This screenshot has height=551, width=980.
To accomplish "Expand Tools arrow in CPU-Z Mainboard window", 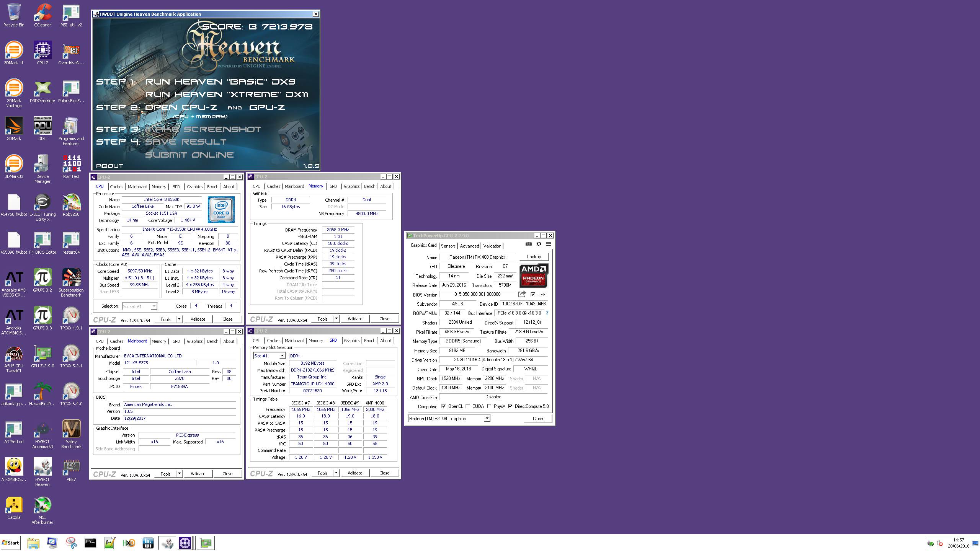I will [179, 474].
